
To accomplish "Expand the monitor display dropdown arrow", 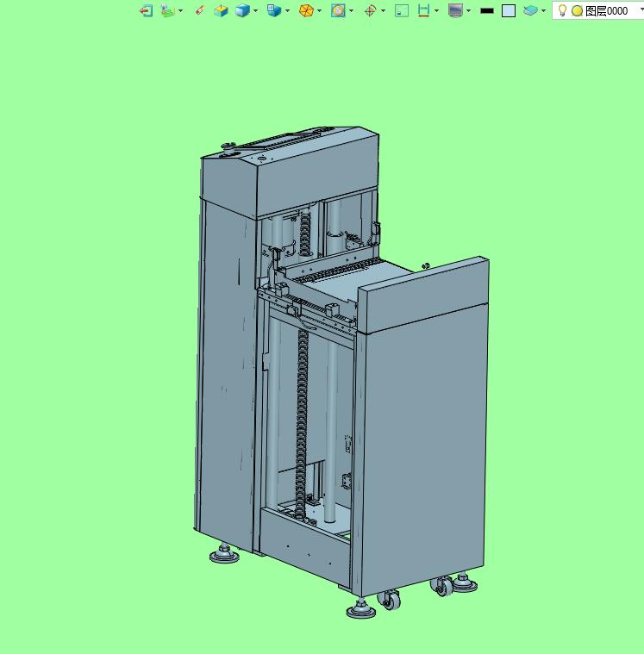I will click(x=468, y=11).
